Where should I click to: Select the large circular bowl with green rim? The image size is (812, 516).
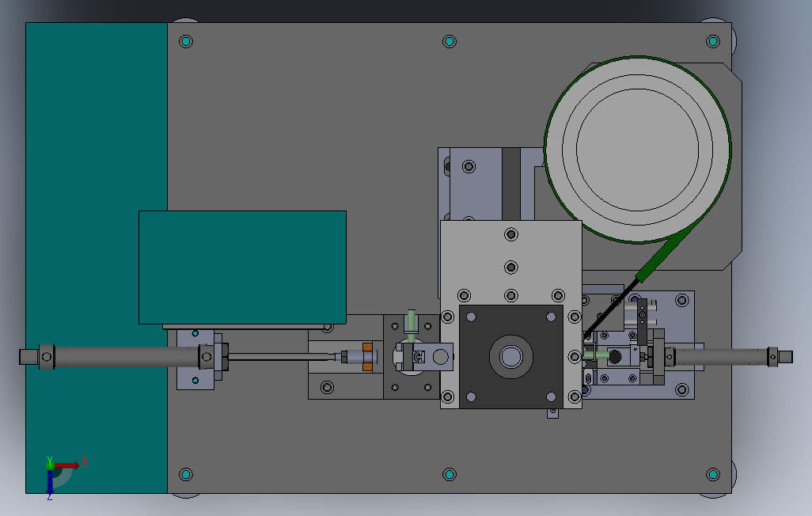tap(637, 150)
